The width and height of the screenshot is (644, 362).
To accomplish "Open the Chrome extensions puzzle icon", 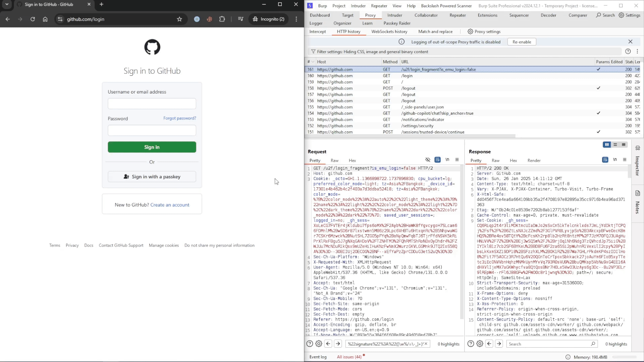I will coord(222,19).
